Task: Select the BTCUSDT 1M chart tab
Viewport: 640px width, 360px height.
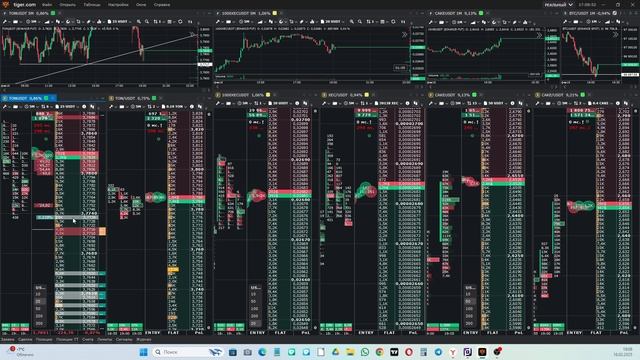Action: point(590,13)
